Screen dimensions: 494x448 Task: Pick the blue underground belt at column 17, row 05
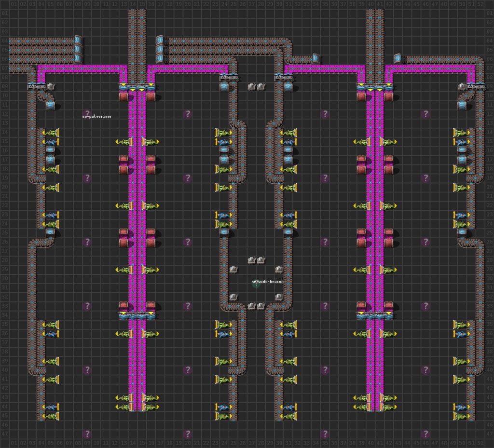point(160,49)
